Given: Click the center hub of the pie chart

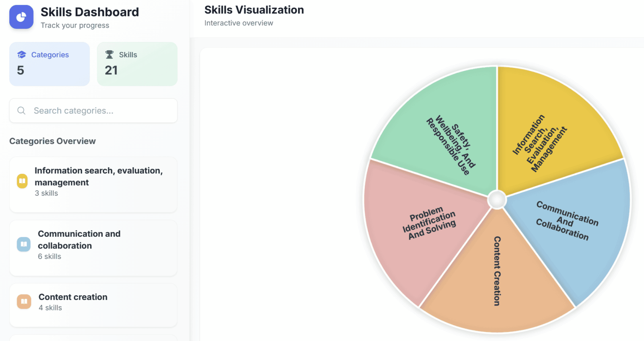Looking at the screenshot, I should (x=497, y=200).
